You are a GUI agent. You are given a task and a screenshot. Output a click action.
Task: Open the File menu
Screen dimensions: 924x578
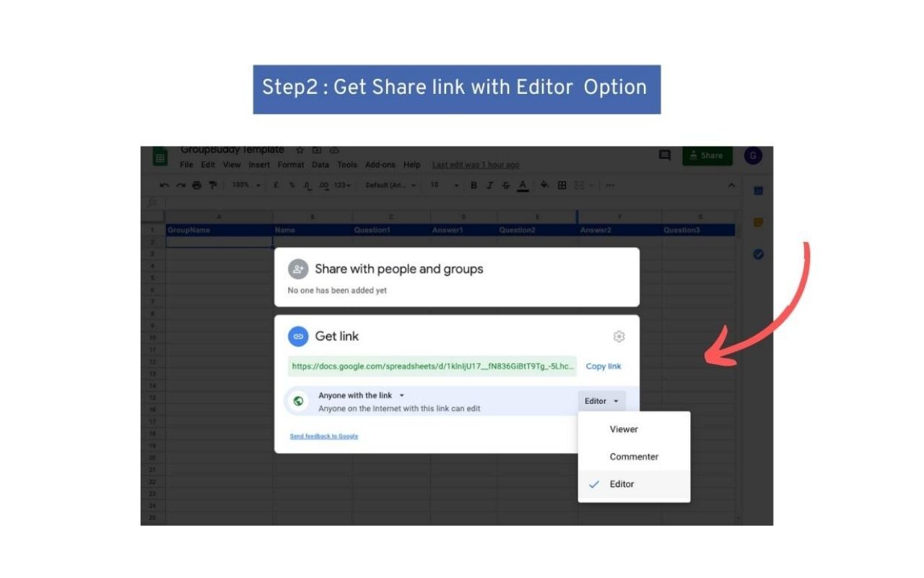click(186, 165)
